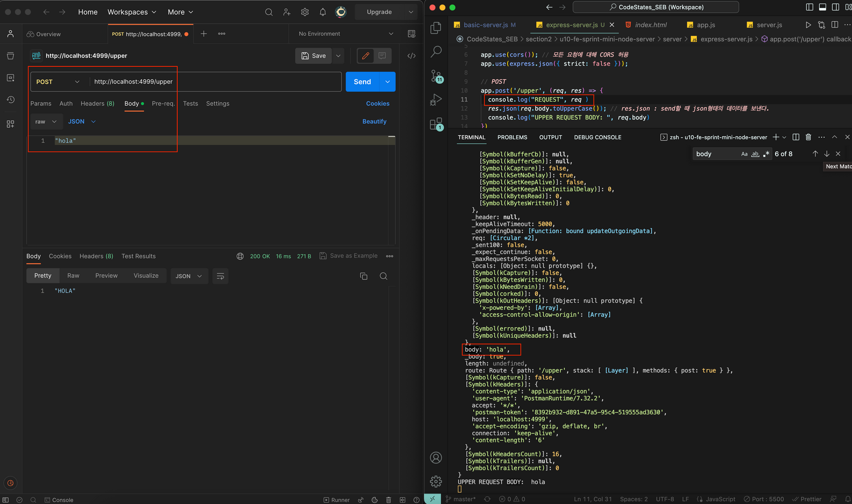Create new terminal with plus icon

pyautogui.click(x=776, y=137)
